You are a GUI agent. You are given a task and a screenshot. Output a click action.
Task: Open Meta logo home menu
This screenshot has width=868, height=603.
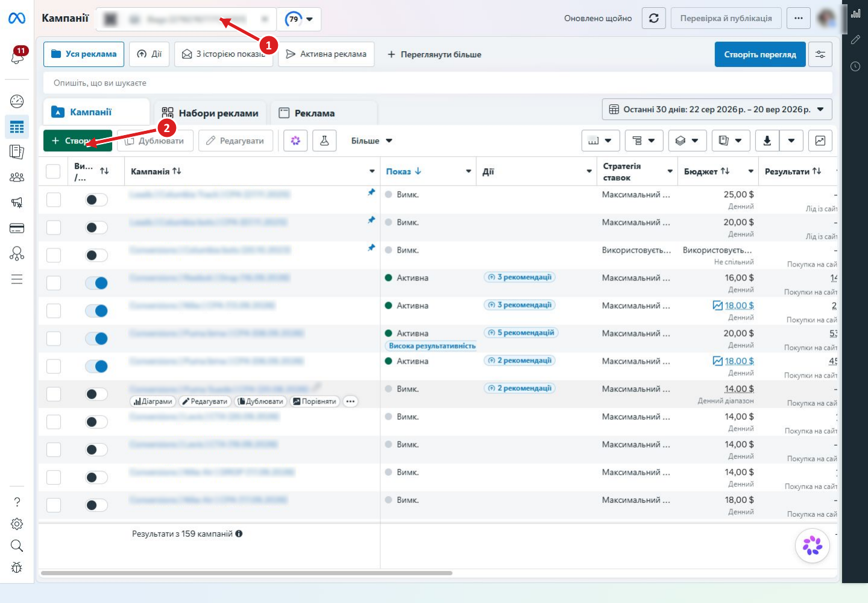(x=17, y=19)
